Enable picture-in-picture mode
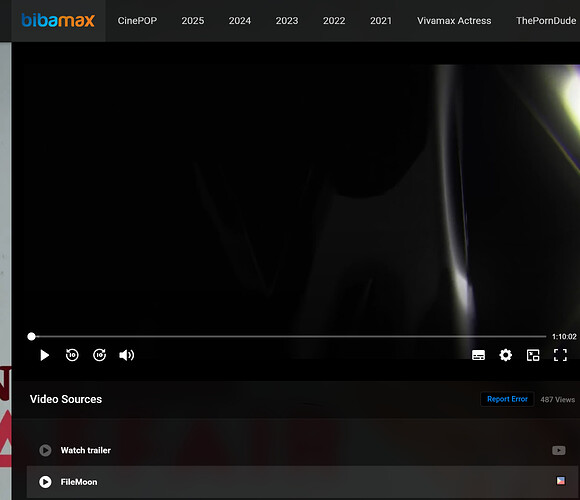 tap(533, 355)
